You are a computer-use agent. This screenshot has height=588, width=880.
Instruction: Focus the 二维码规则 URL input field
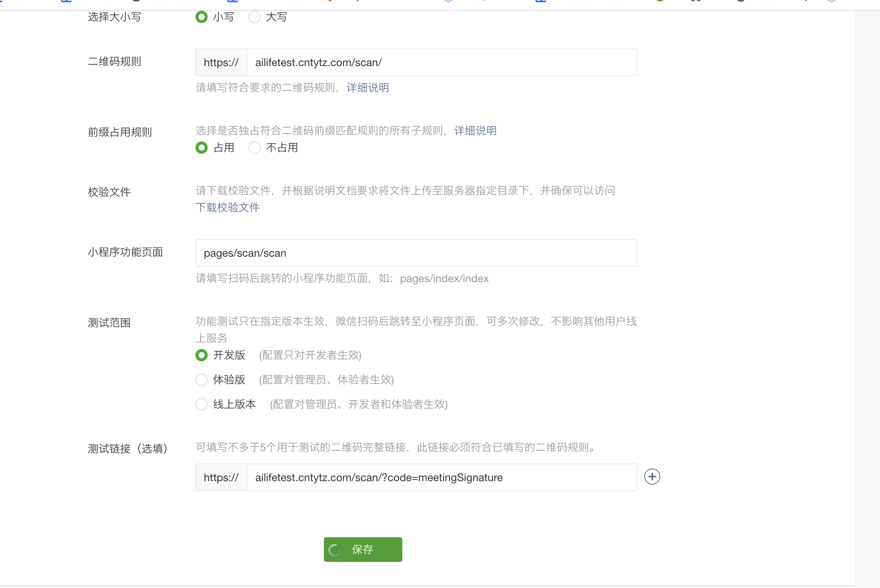[442, 62]
